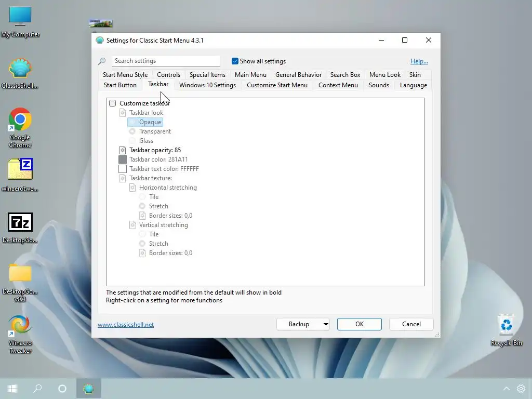
Task: Focus the Search settings field
Action: [x=166, y=61]
